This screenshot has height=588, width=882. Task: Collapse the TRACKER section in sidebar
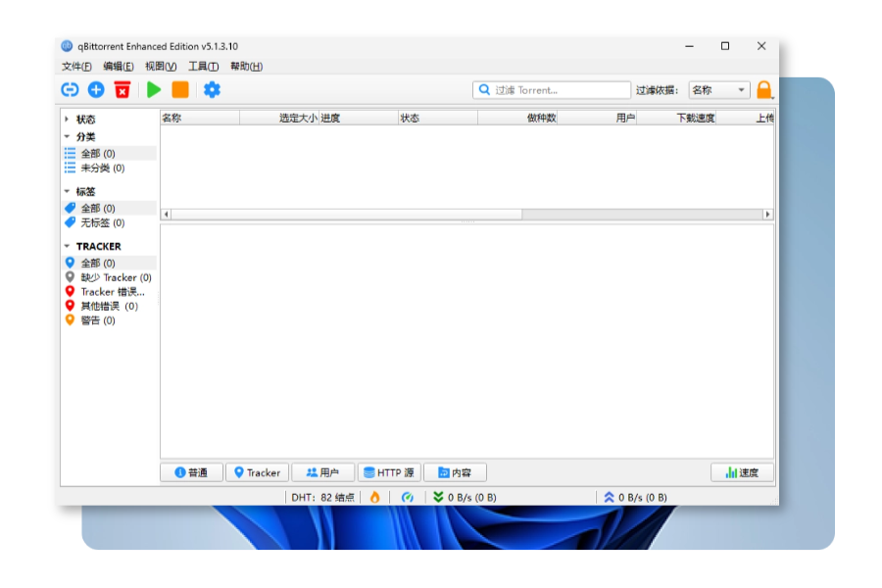click(x=67, y=246)
